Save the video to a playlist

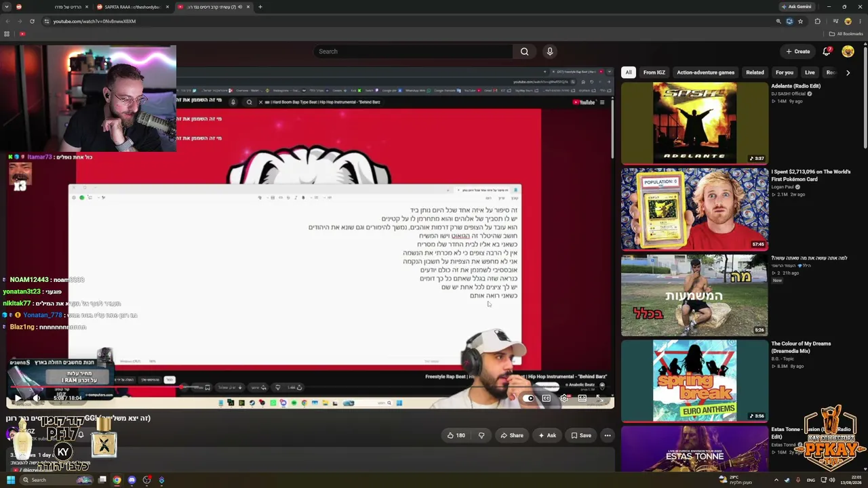pos(581,435)
